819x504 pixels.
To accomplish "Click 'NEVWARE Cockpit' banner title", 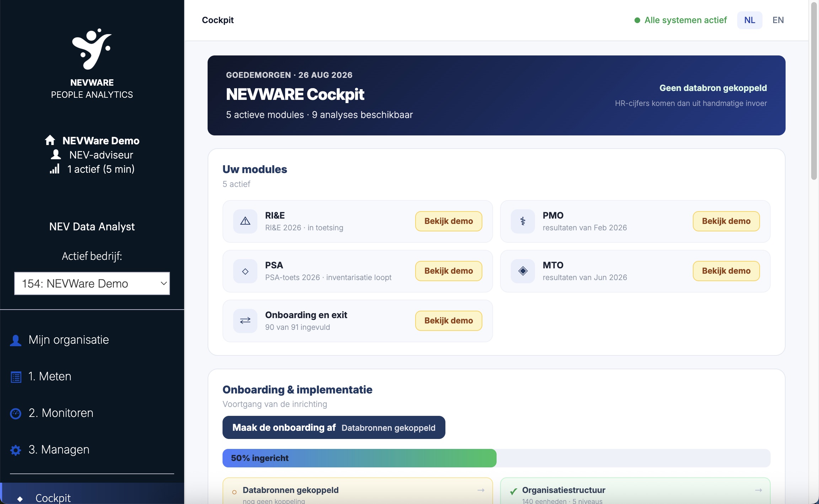I will pyautogui.click(x=295, y=94).
